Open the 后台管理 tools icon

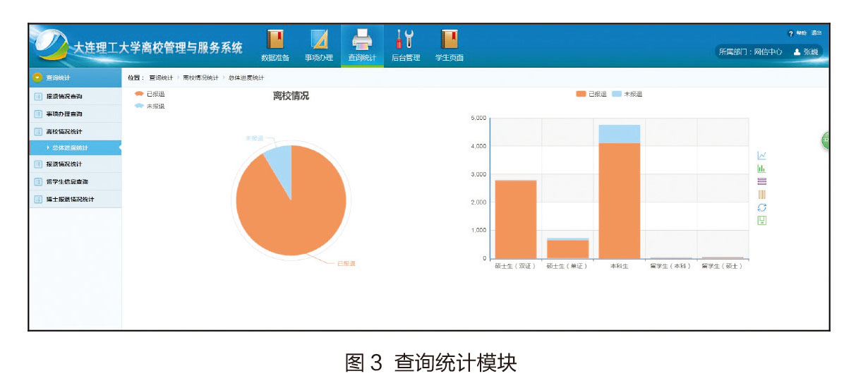405,40
